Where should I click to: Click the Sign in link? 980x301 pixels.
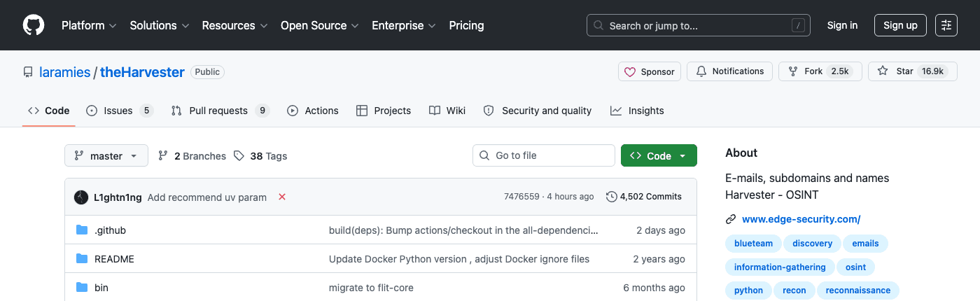(842, 25)
